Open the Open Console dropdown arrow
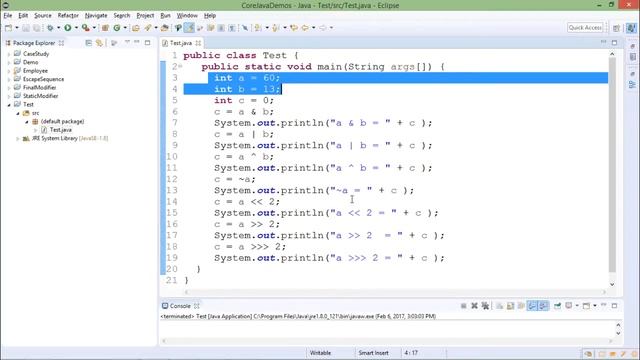This screenshot has width=640, height=360. point(595,306)
